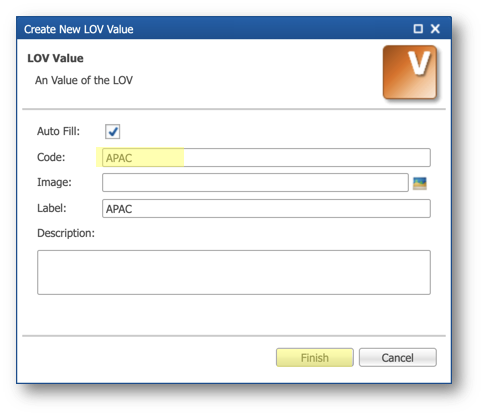
Task: Cancel the new LOV value creation
Action: [398, 358]
